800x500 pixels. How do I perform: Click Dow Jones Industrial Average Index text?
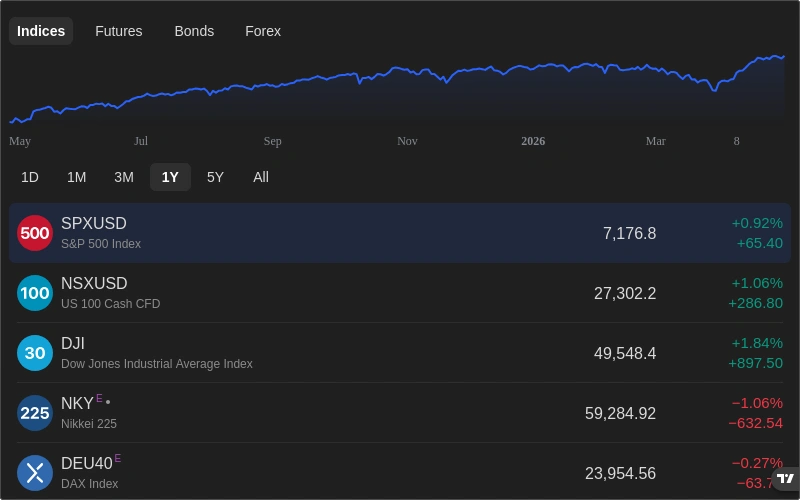coord(157,364)
